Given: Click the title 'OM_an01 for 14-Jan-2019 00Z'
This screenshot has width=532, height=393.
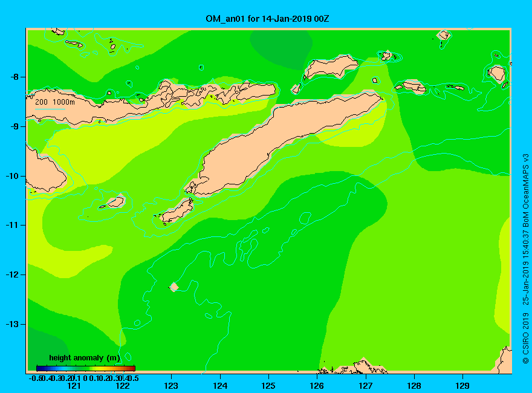Looking at the screenshot, I should 267,19.
